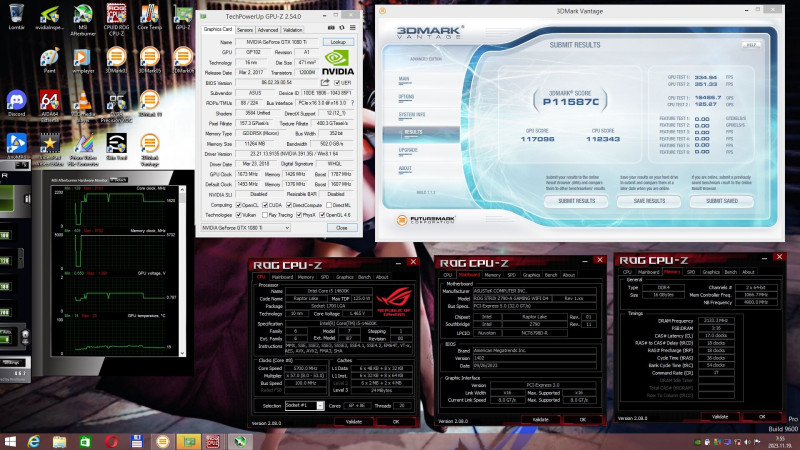Select Graphics tab in the right CPU-Z window
The image size is (800, 450).
(x=711, y=272)
